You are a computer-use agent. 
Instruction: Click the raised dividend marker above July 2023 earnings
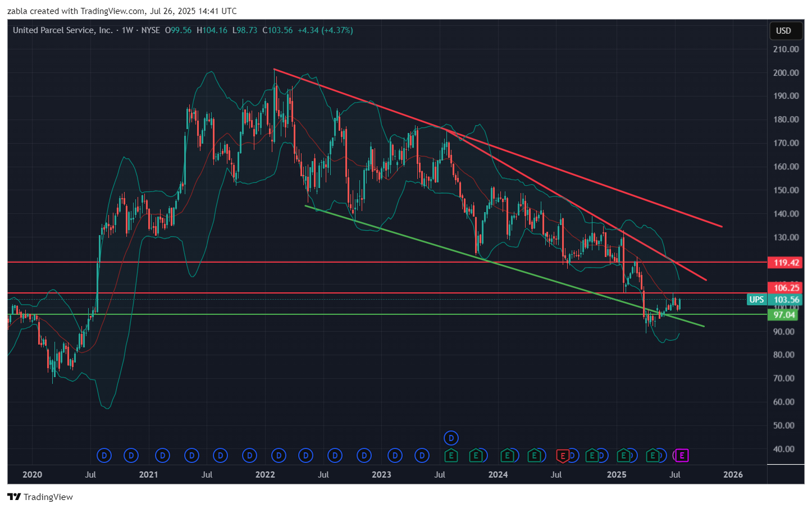coord(451,438)
